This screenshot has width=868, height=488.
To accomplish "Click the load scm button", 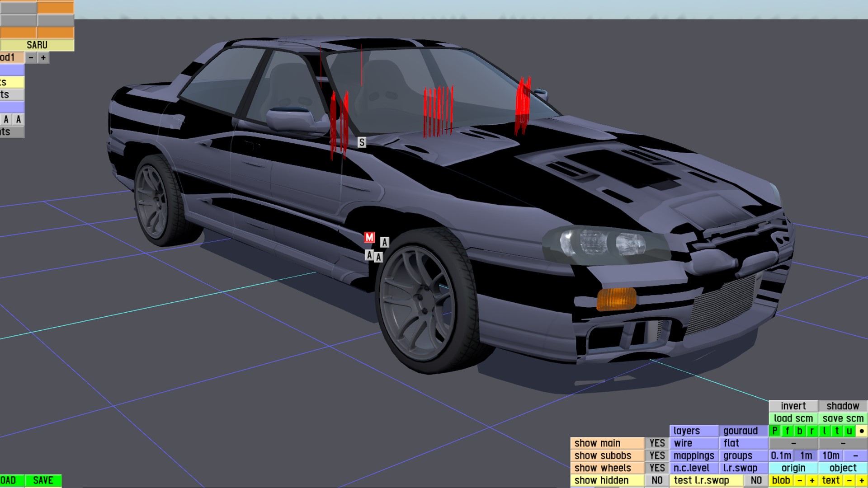I will pyautogui.click(x=793, y=418).
